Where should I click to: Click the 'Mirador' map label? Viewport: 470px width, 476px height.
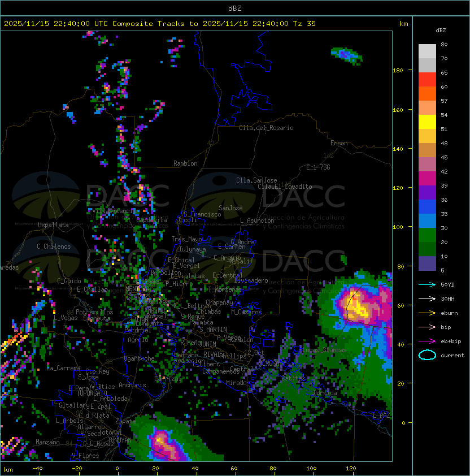[x=238, y=383]
